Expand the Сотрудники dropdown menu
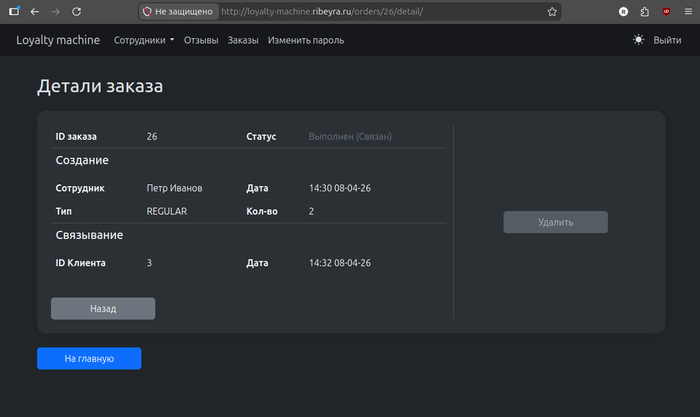 pyautogui.click(x=144, y=40)
